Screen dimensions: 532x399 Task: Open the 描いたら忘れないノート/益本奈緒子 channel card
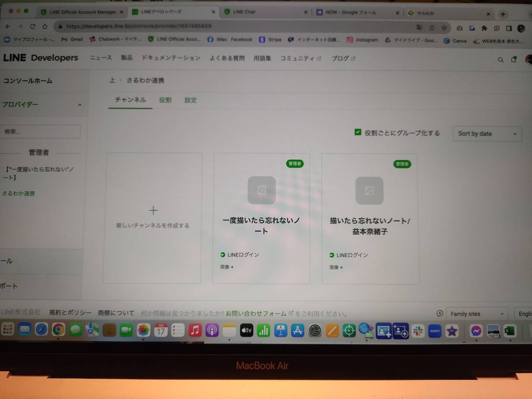(x=370, y=219)
